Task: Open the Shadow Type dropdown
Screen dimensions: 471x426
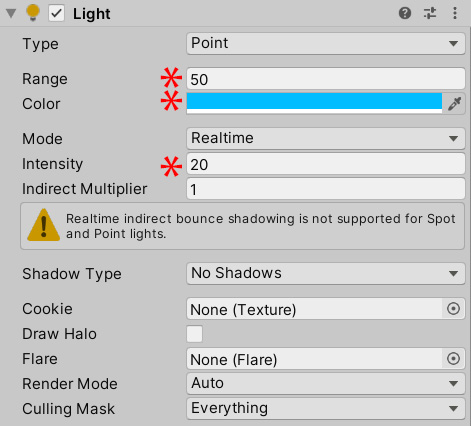Action: (326, 273)
